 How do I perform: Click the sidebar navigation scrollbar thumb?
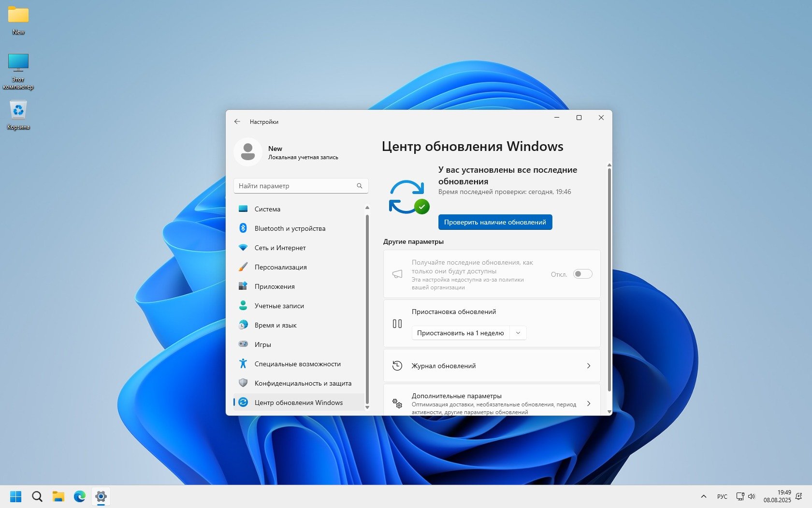[367, 309]
